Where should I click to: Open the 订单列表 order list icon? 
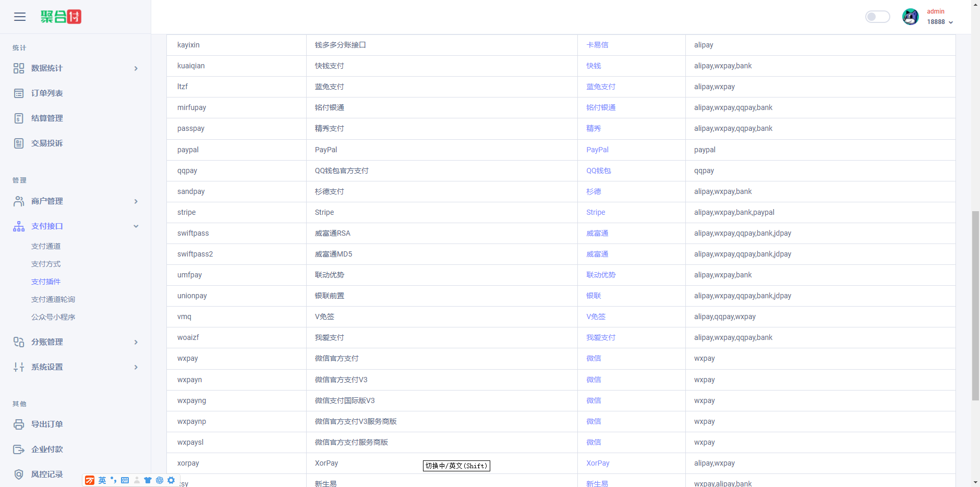[19, 93]
